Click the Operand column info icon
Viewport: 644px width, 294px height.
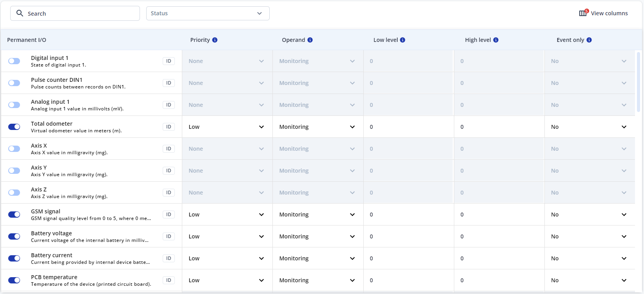coord(310,40)
